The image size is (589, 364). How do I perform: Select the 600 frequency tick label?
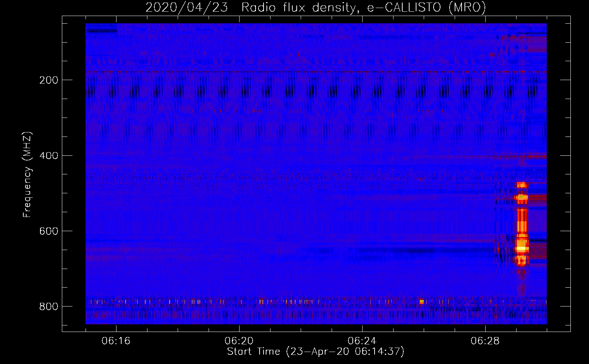tap(48, 232)
